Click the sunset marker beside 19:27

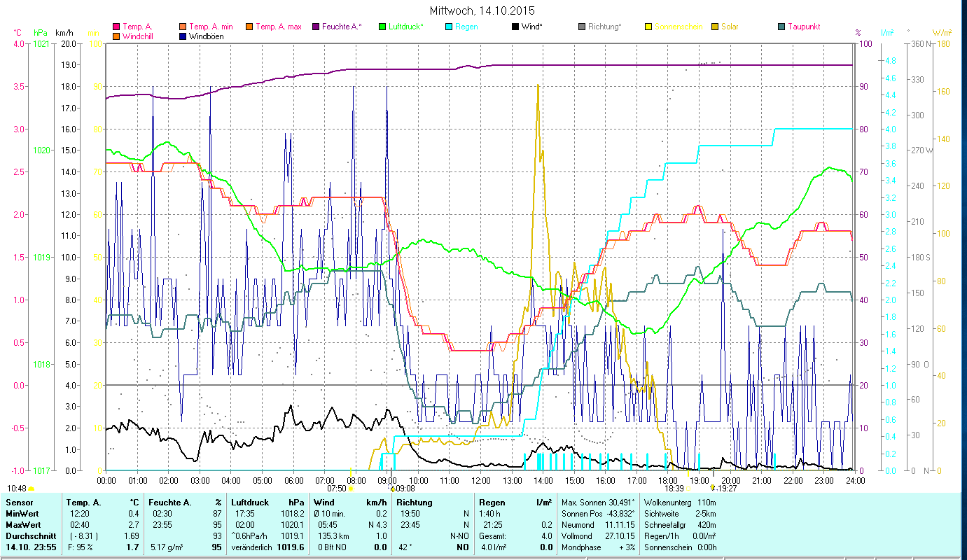point(713,489)
